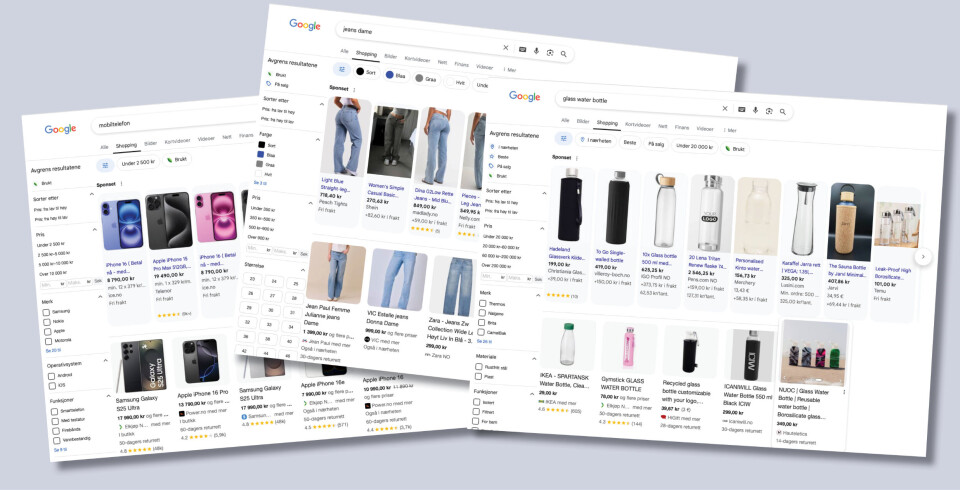960x490 pixels.
Task: Collapse 'Sorter etter' section in jeans window
Action: click(x=322, y=104)
